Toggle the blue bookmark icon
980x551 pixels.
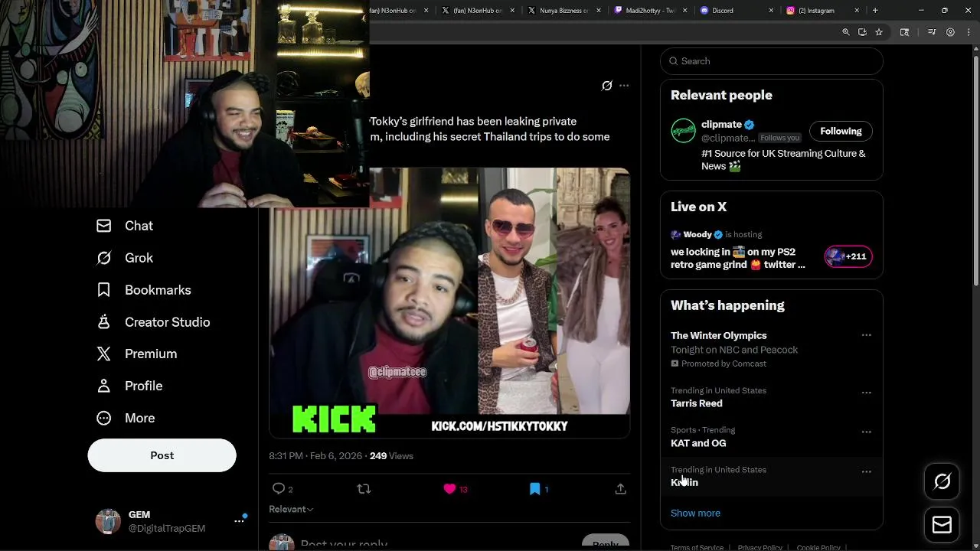(534, 489)
